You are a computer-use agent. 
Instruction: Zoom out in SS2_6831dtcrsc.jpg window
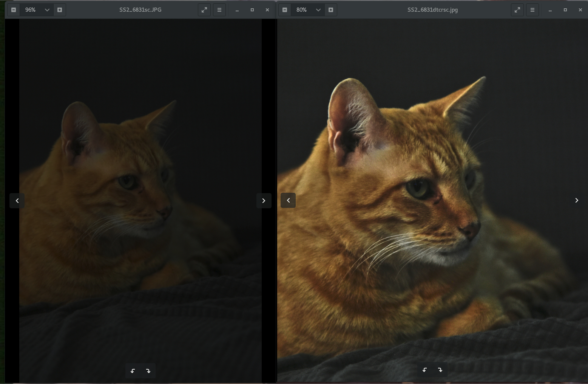(285, 10)
